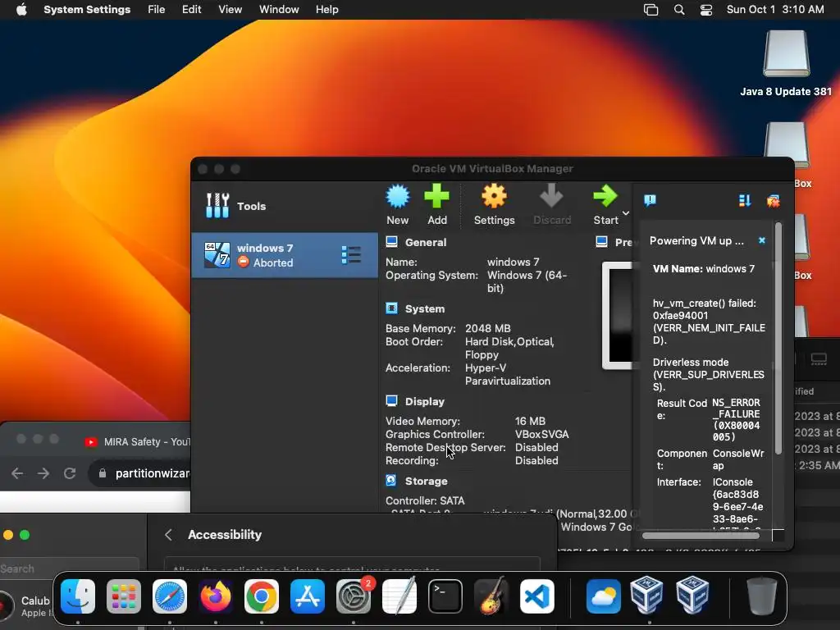Click the General section header

(x=426, y=242)
